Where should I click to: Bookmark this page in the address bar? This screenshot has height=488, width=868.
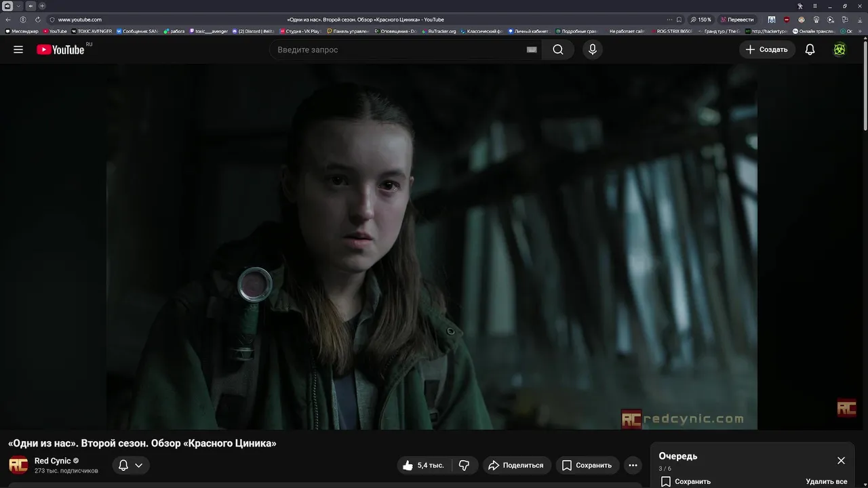pos(679,20)
